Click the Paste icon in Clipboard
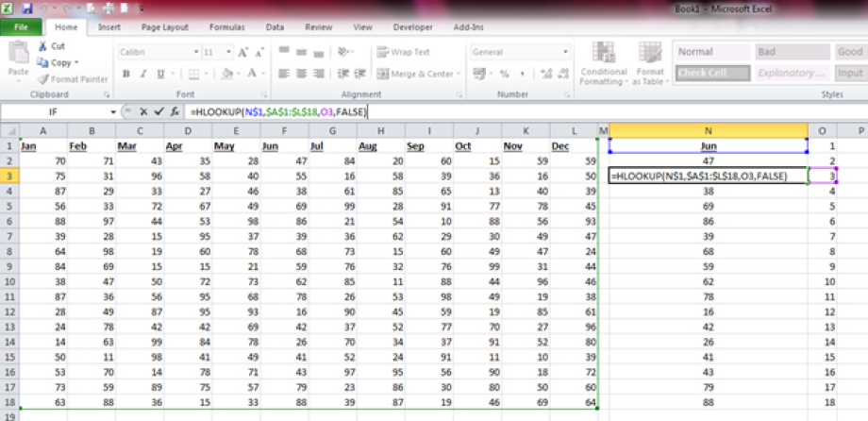868x421 pixels. [18, 59]
